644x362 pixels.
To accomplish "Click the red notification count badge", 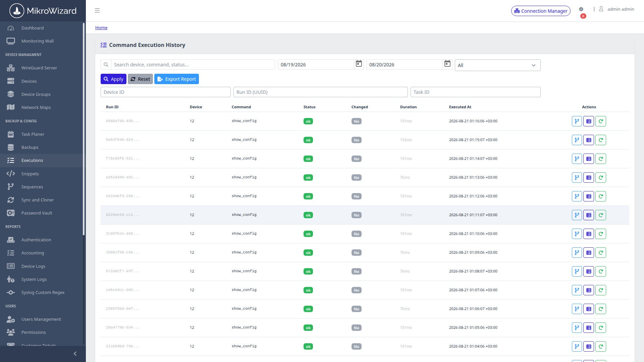I will (x=583, y=16).
